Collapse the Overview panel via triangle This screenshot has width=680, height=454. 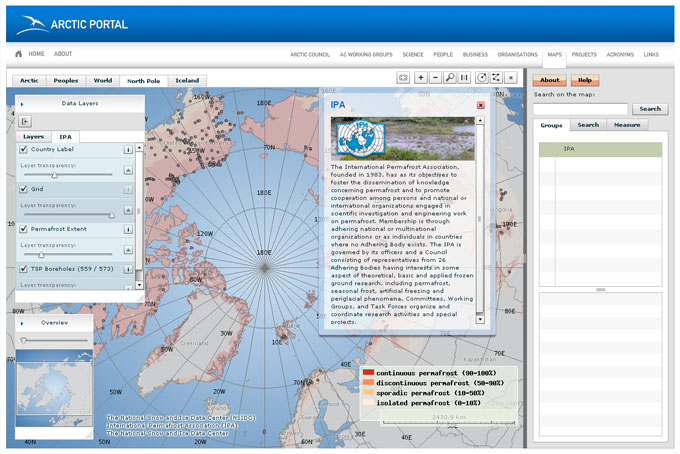(22, 323)
